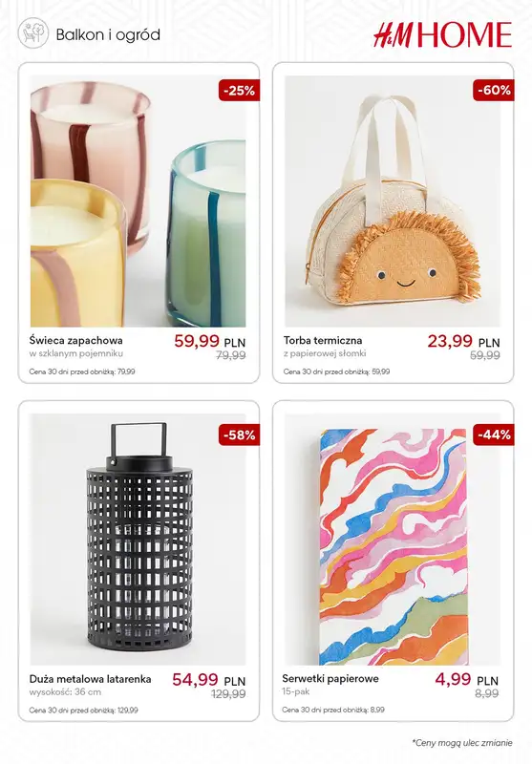This screenshot has width=532, height=764.
Task: Click the Balkon i ogród heading
Action: 108,34
